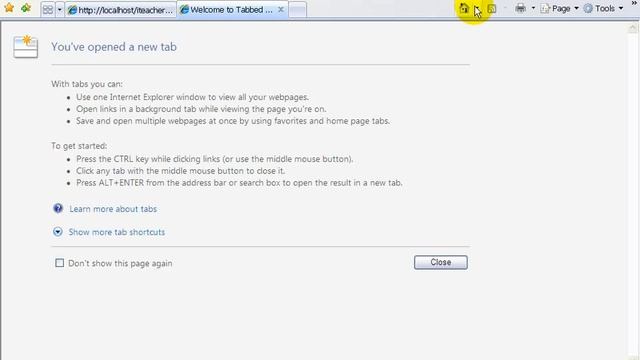Click the Add to Favorites icon
Image resolution: width=640 pixels, height=360 pixels.
click(26, 8)
